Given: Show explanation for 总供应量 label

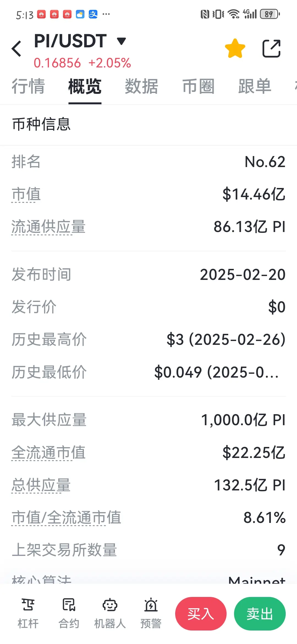Looking at the screenshot, I should click(41, 485).
